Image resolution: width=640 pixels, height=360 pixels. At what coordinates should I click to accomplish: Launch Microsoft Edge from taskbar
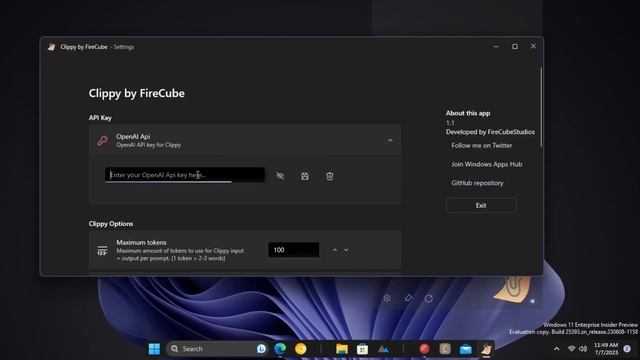280,349
